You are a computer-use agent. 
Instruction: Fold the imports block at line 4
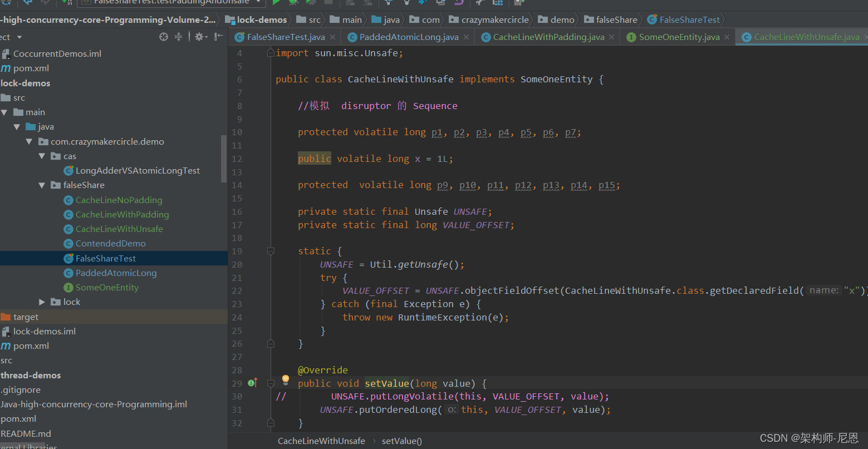tap(271, 53)
